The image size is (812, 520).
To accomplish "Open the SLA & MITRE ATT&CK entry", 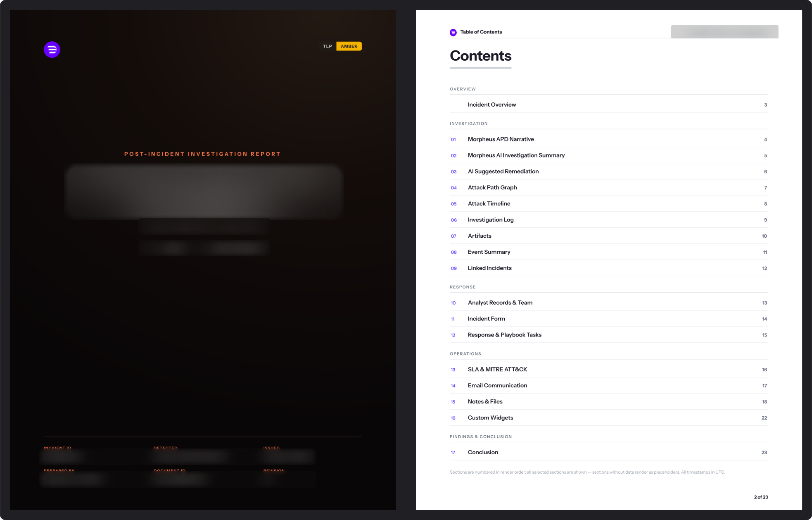I will coord(609,370).
